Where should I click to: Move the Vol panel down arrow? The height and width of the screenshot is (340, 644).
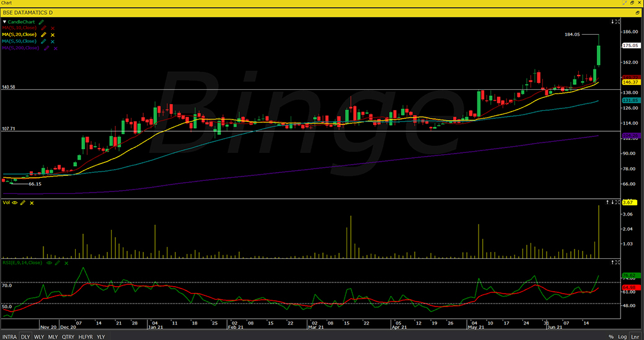[x=612, y=202]
